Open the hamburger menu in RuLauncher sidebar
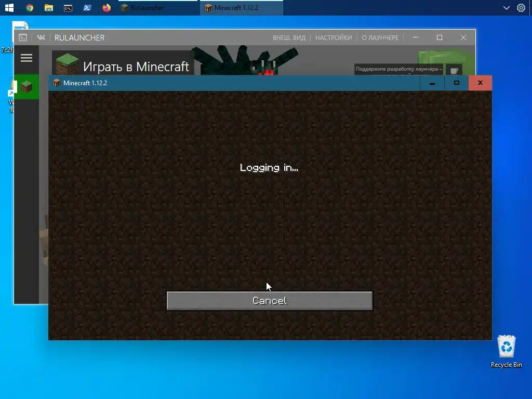Screen dimensions: 532x399 (x=26, y=58)
